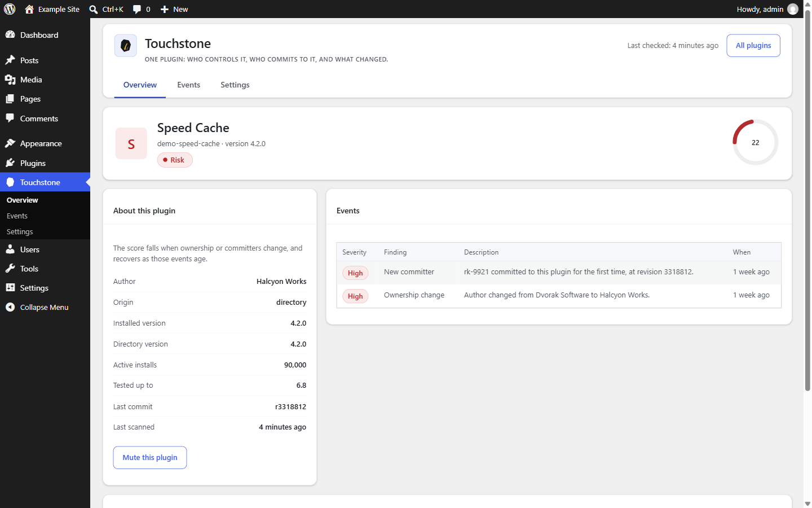
Task: Click the 90,000 active installs value
Action: pyautogui.click(x=295, y=365)
